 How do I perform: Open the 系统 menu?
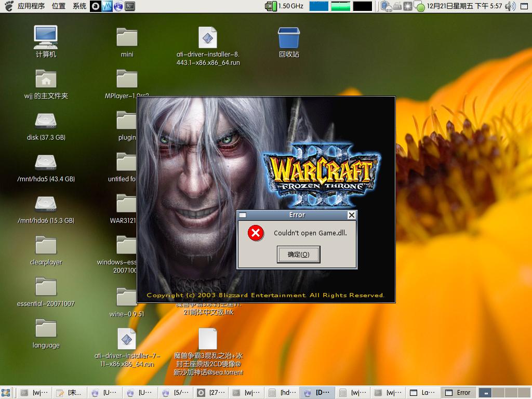[x=79, y=6]
